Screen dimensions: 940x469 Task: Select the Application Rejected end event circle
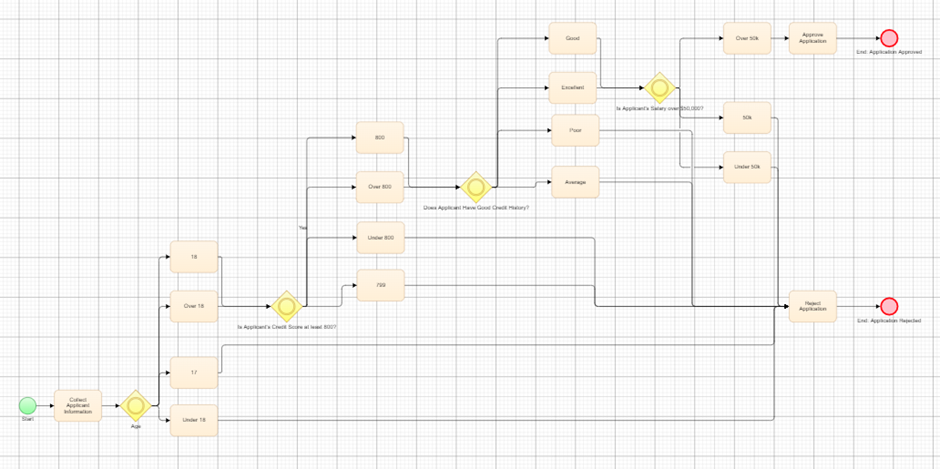pyautogui.click(x=889, y=306)
